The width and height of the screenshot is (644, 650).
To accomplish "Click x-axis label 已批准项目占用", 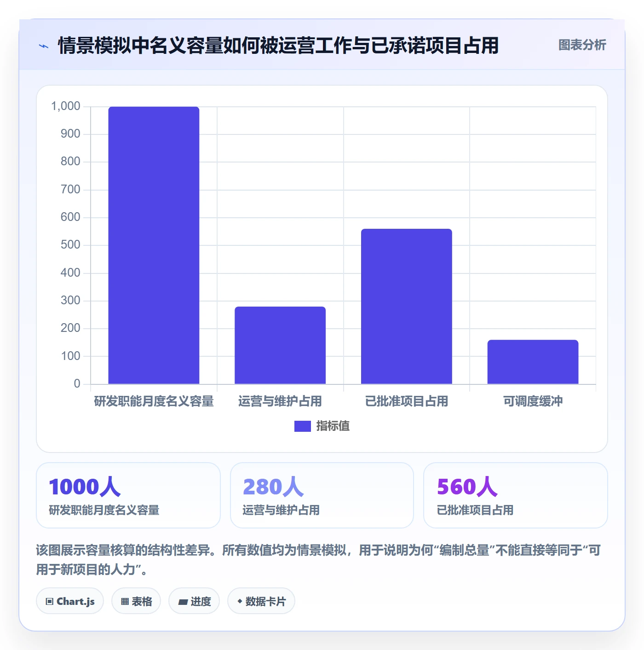I will [407, 401].
